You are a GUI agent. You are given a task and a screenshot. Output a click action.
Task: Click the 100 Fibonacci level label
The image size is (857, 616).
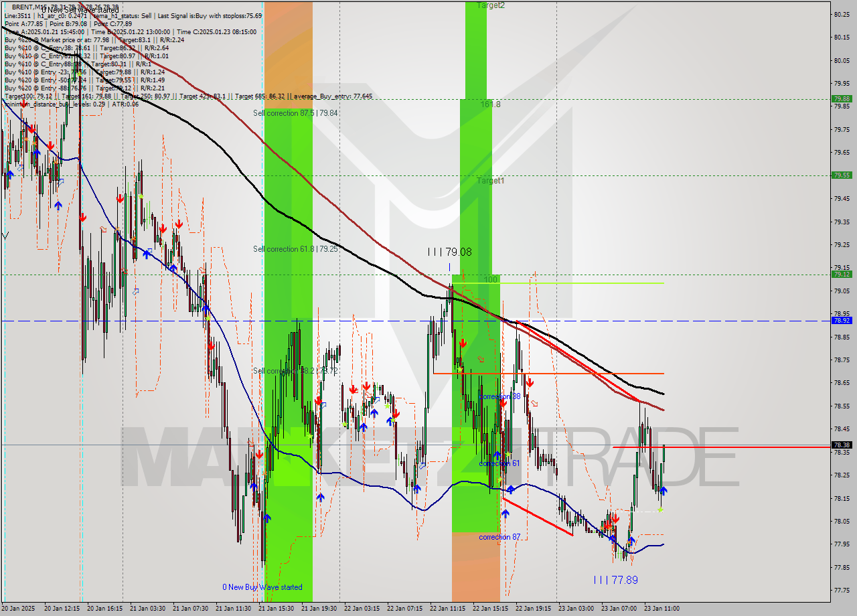click(x=491, y=279)
